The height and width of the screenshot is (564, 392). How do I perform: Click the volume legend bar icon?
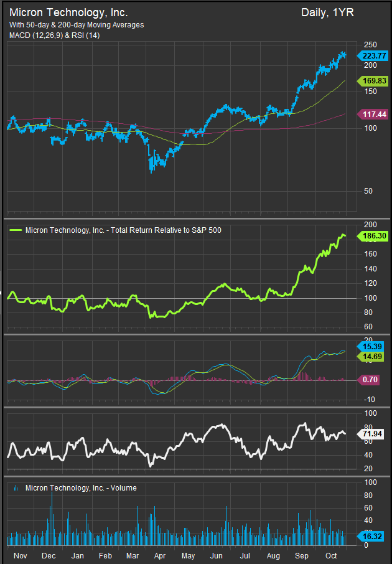(x=16, y=488)
